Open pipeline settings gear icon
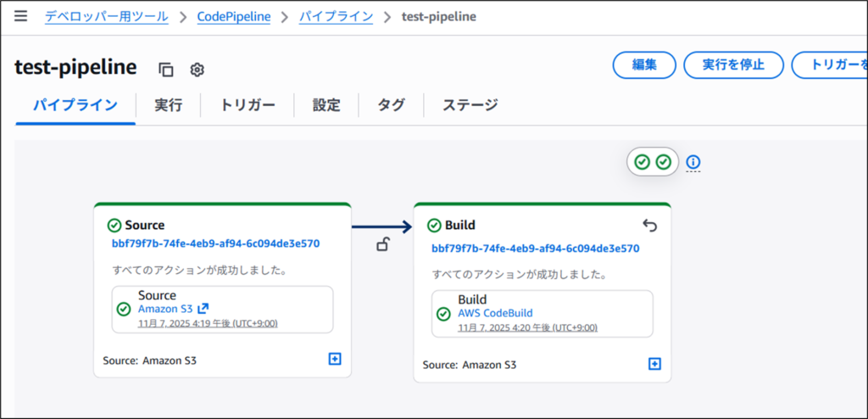This screenshot has height=419, width=868. pyautogui.click(x=197, y=70)
